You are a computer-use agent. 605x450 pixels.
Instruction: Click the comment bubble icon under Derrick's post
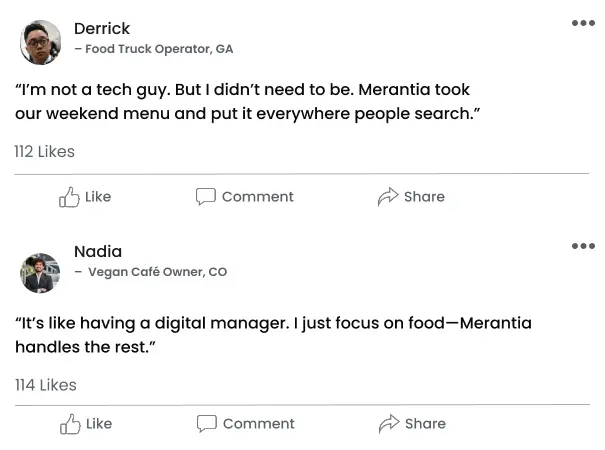pos(206,197)
